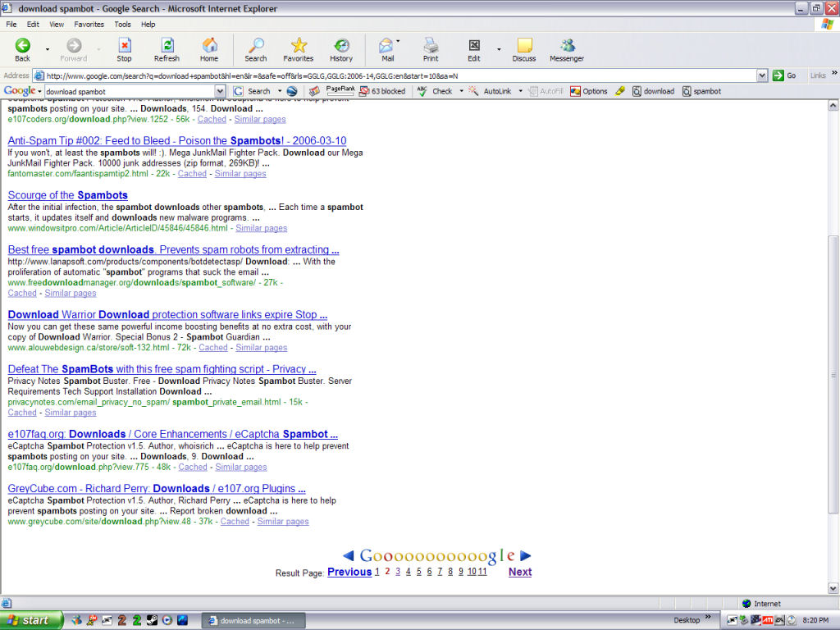Refresh the current page

167,50
